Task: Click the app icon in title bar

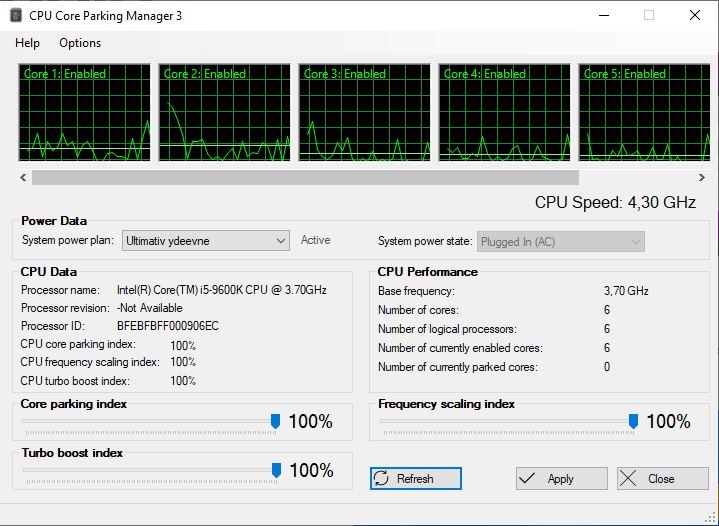Action: [x=16, y=16]
